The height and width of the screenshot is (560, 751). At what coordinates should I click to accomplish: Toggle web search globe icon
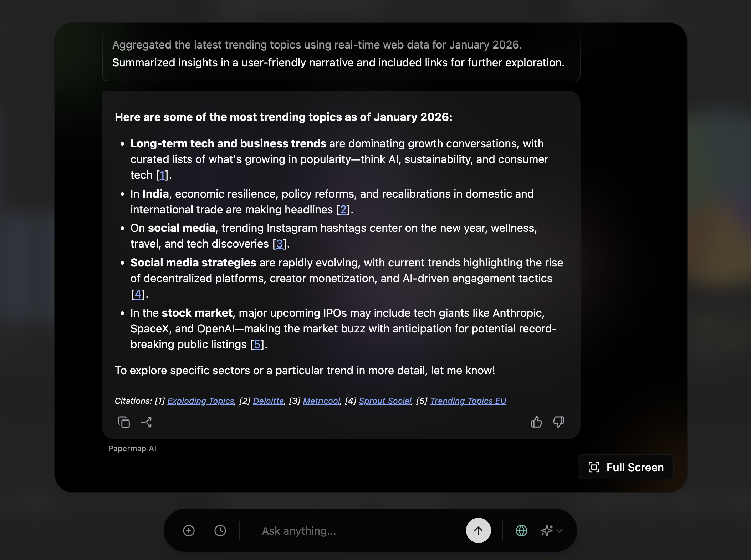click(x=521, y=530)
